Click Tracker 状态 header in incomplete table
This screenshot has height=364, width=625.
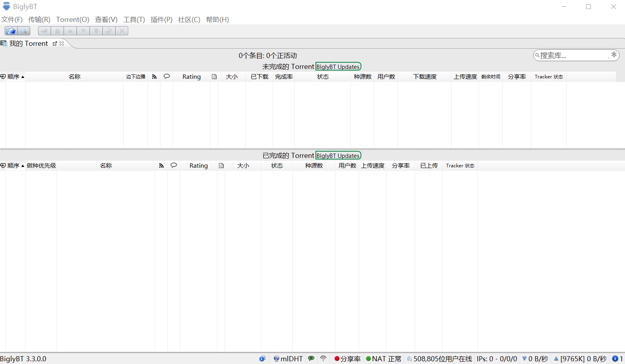[549, 77]
